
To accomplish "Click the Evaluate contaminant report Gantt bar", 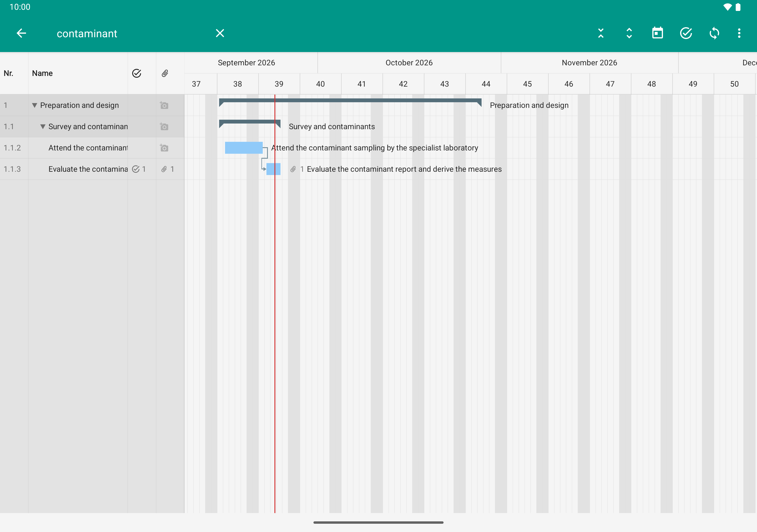I will click(273, 169).
